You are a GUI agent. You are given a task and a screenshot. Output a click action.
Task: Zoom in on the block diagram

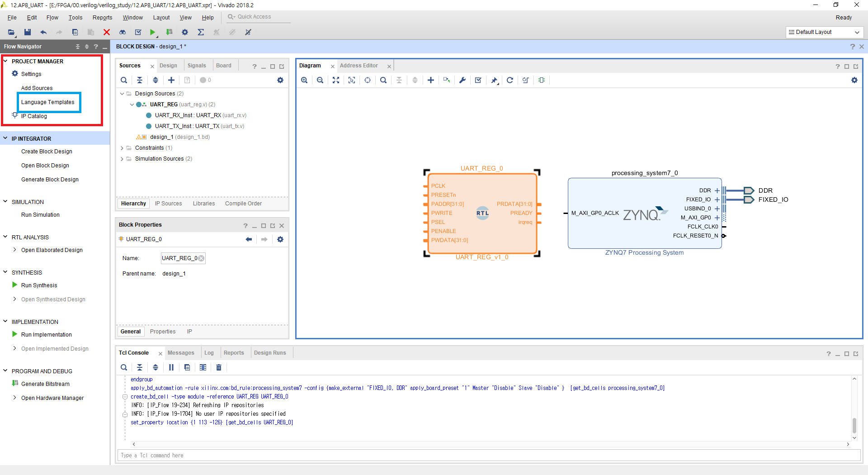pyautogui.click(x=304, y=80)
